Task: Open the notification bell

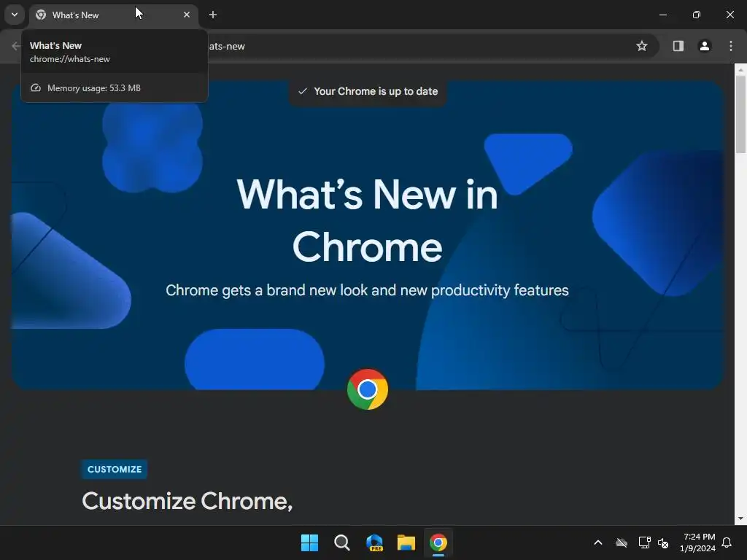Action: click(x=727, y=542)
